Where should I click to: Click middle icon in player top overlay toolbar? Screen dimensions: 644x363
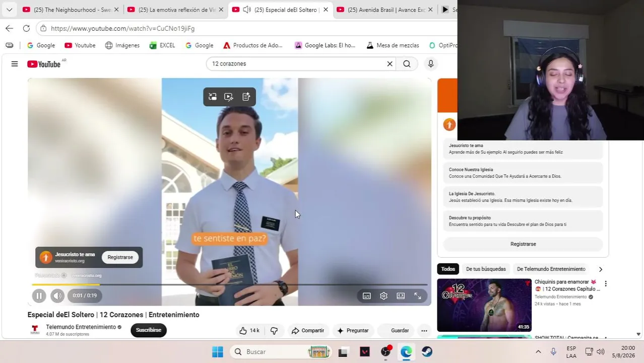(x=229, y=97)
